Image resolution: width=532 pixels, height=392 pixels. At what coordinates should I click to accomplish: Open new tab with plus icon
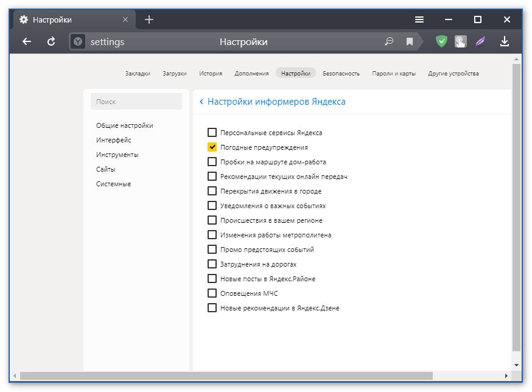coord(149,19)
